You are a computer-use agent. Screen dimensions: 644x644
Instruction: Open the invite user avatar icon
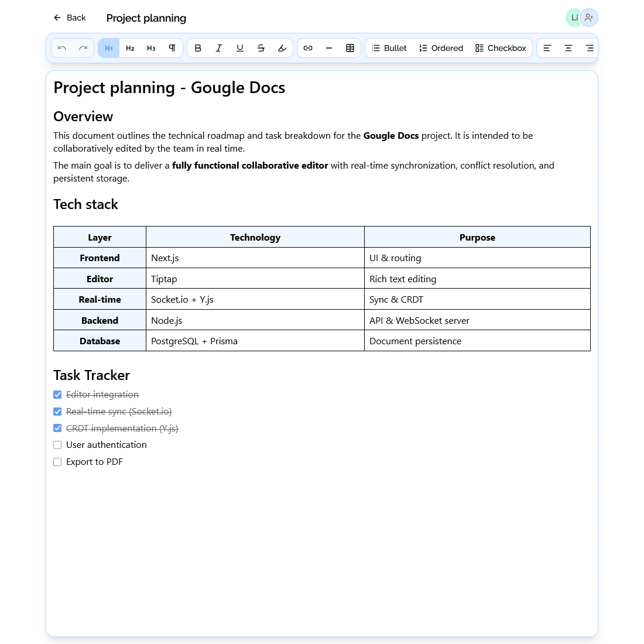point(589,18)
